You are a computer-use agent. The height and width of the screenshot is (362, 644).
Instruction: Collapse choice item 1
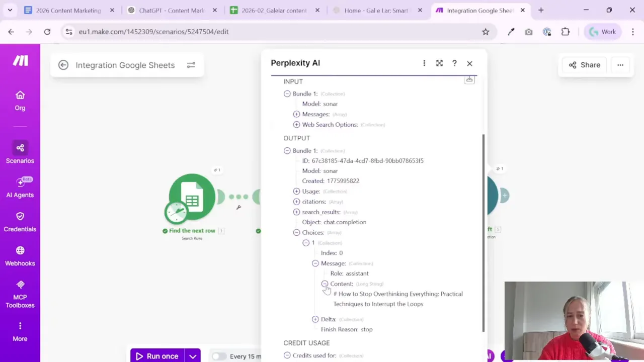pyautogui.click(x=306, y=243)
